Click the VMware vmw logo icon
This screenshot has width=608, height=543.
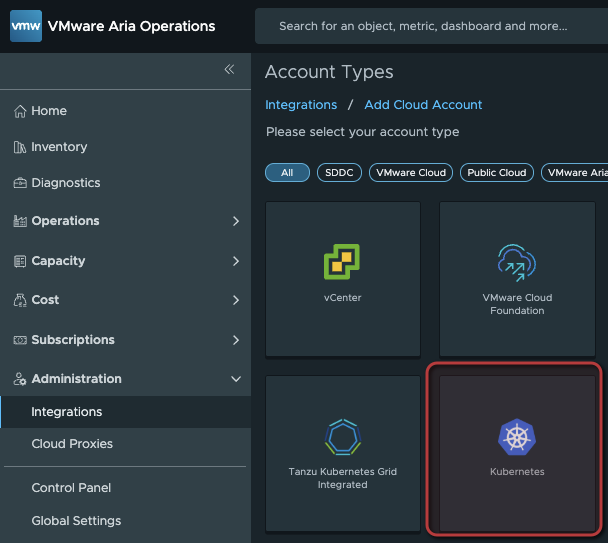pos(25,26)
